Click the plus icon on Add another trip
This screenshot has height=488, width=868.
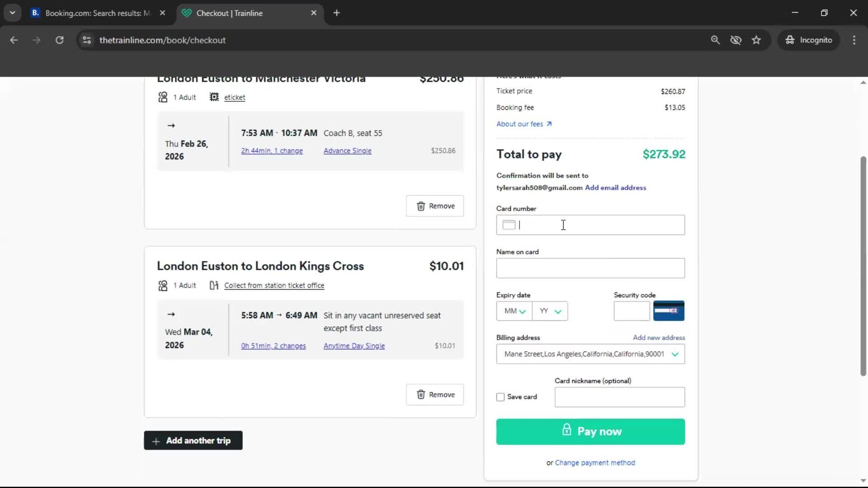pyautogui.click(x=155, y=440)
